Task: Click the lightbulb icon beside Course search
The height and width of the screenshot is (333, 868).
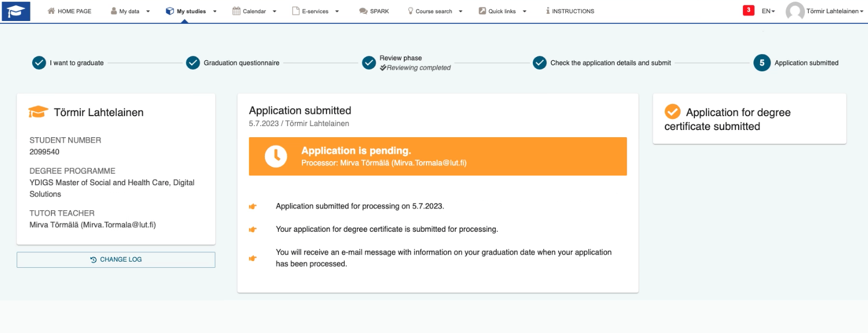Action: tap(410, 11)
